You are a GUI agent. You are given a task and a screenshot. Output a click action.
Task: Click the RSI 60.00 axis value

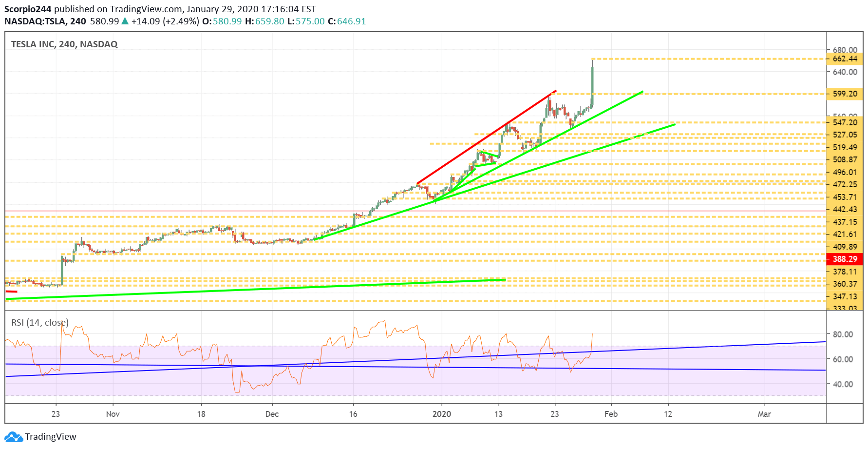(843, 359)
